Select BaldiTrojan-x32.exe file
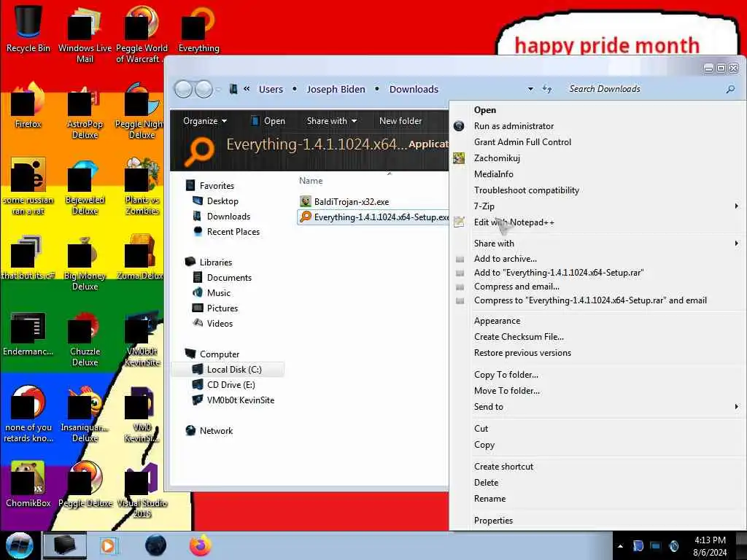747x560 pixels. tap(344, 202)
